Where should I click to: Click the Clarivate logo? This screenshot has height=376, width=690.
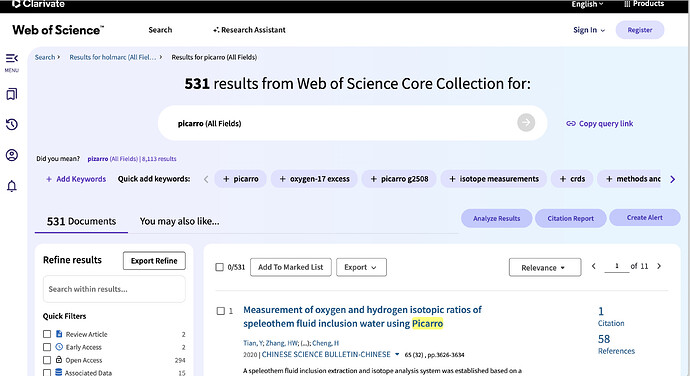coord(38,4)
